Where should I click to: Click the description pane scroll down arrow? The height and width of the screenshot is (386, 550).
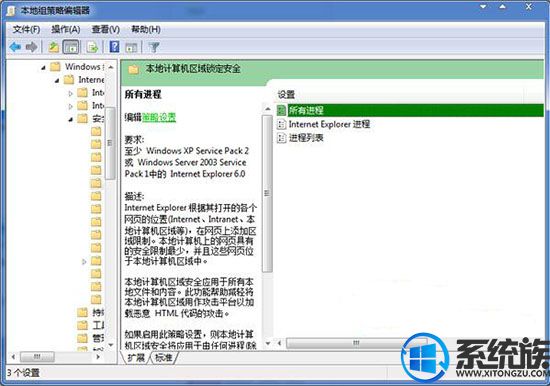[x=268, y=343]
